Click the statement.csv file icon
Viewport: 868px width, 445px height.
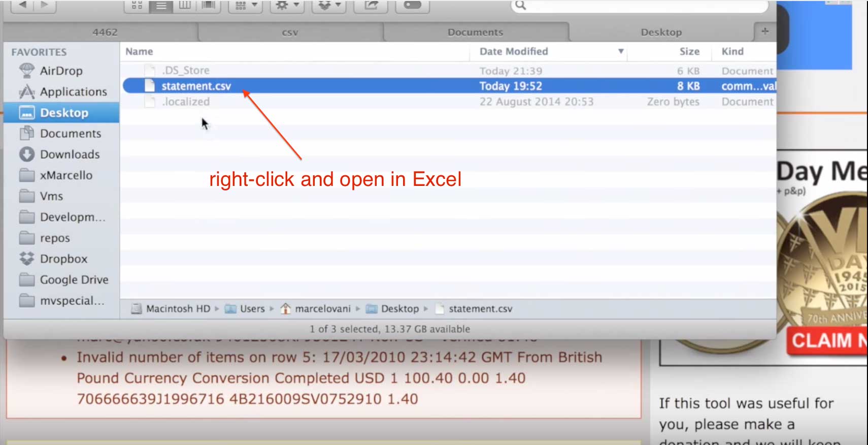[150, 85]
